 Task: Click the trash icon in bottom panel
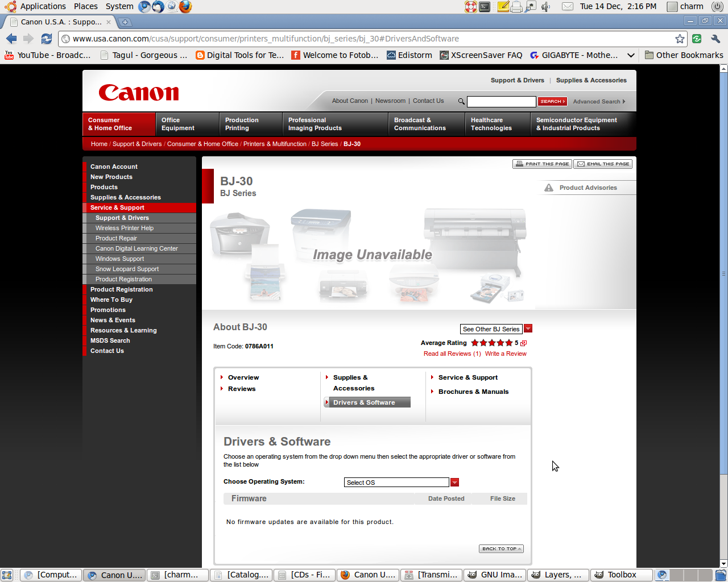(721, 575)
